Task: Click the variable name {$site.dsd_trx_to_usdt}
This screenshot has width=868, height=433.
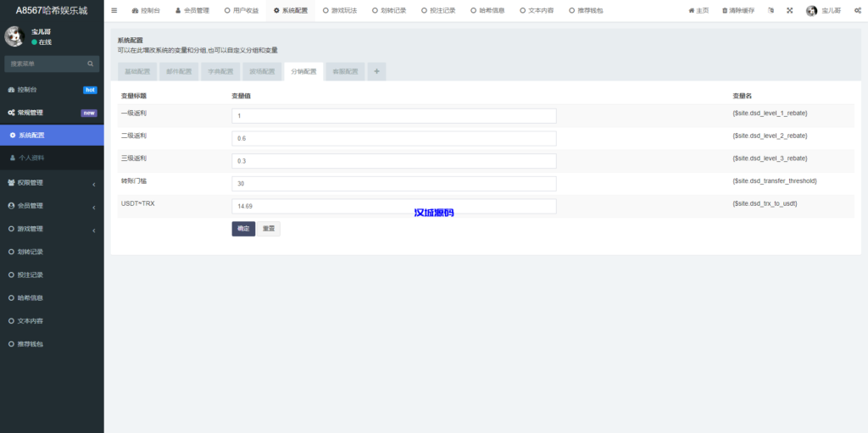Action: pos(765,203)
